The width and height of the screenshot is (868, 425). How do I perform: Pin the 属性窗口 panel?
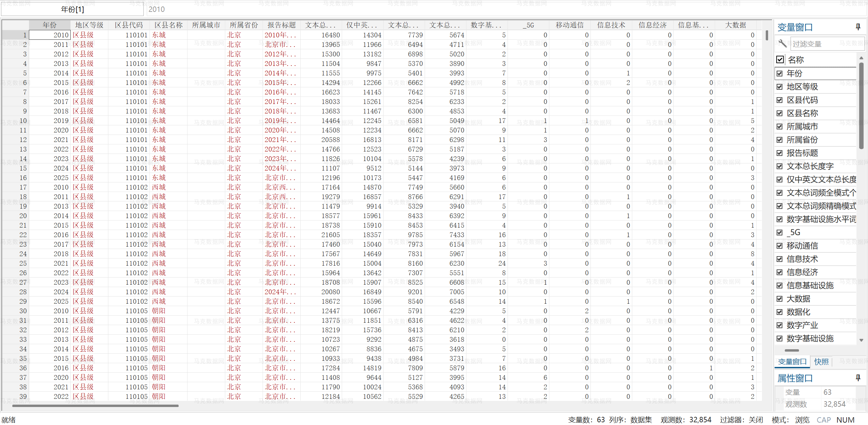pos(858,378)
